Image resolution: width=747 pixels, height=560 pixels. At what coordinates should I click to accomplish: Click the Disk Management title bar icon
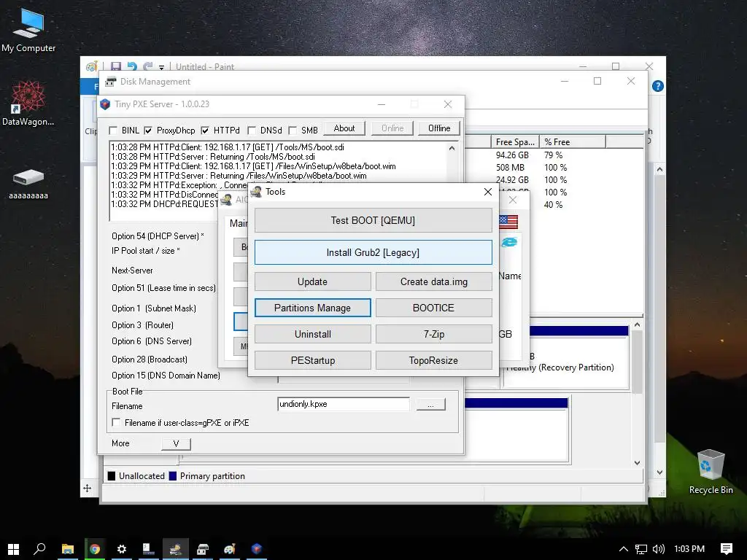click(111, 82)
